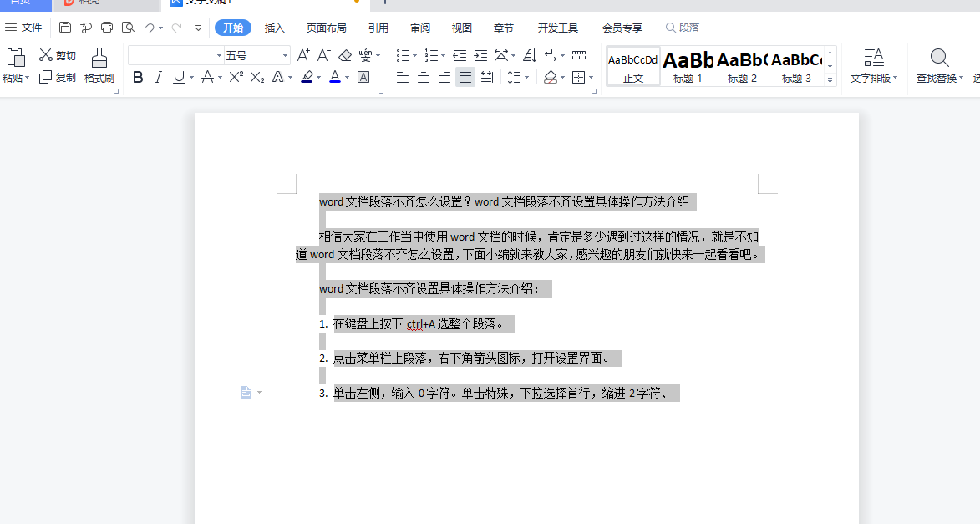
Task: Increase font size with A+ icon
Action: (303, 55)
